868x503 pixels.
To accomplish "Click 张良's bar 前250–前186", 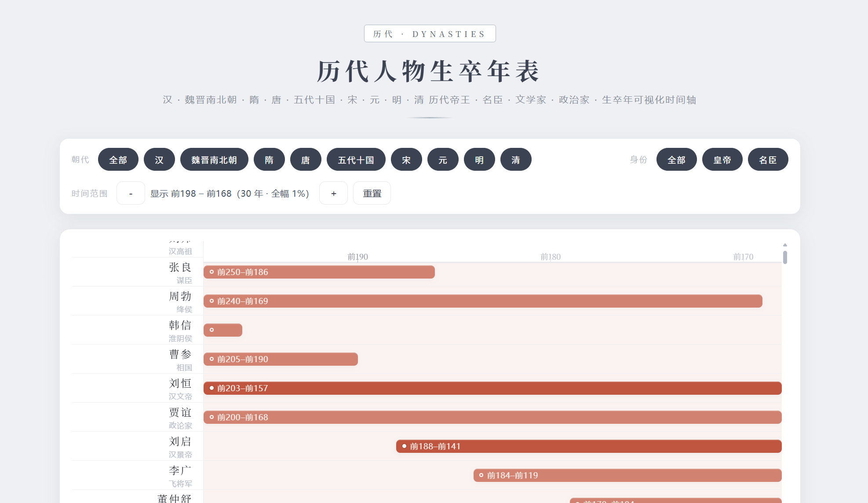I will coord(319,272).
